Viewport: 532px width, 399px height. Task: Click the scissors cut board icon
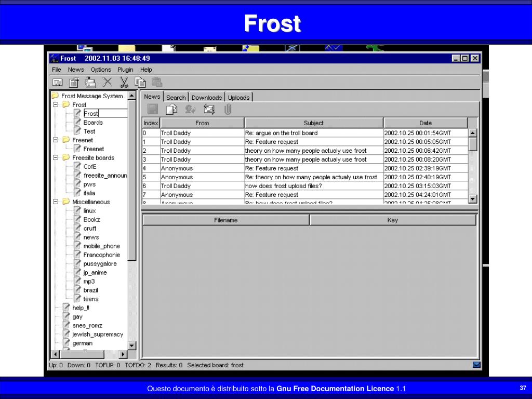[124, 82]
